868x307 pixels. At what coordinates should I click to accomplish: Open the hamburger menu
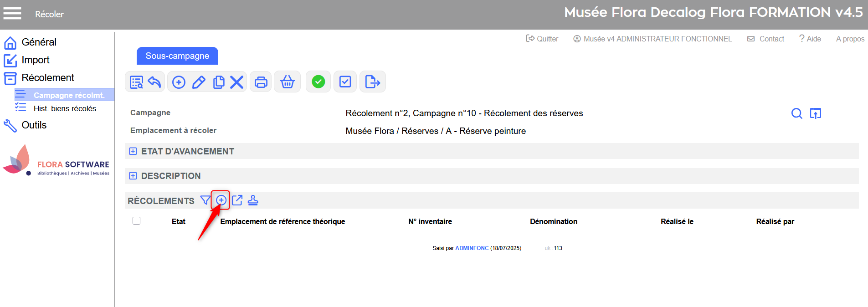tap(12, 14)
